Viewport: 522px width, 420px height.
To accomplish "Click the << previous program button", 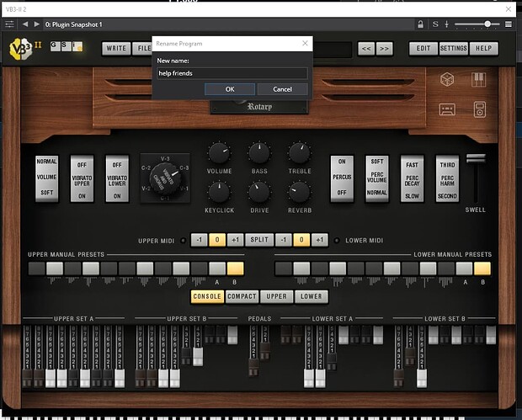I will 366,49.
